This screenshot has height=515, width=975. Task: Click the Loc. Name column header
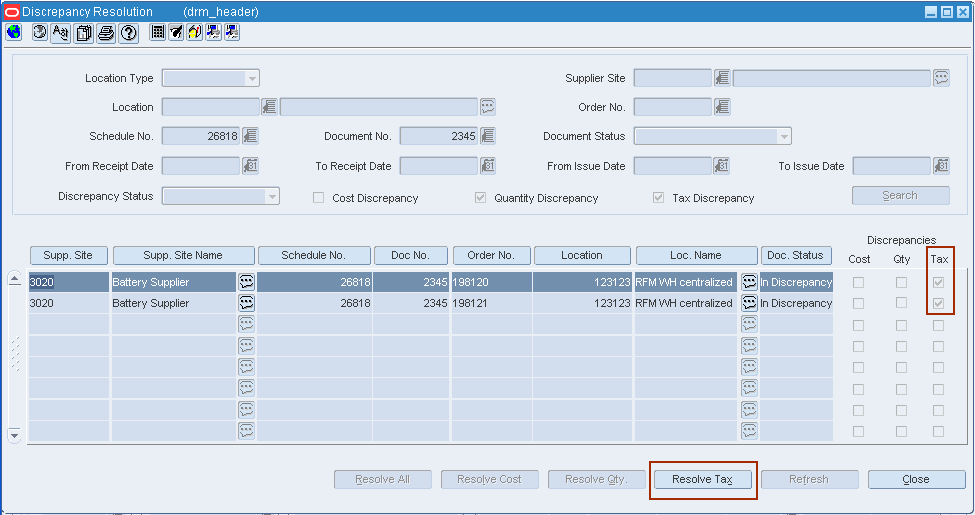[696, 255]
